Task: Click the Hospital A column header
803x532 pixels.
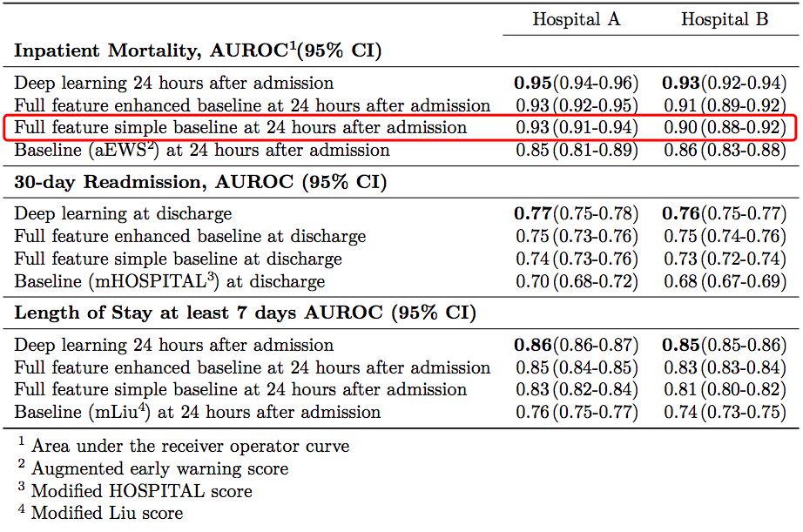Action: click(576, 19)
